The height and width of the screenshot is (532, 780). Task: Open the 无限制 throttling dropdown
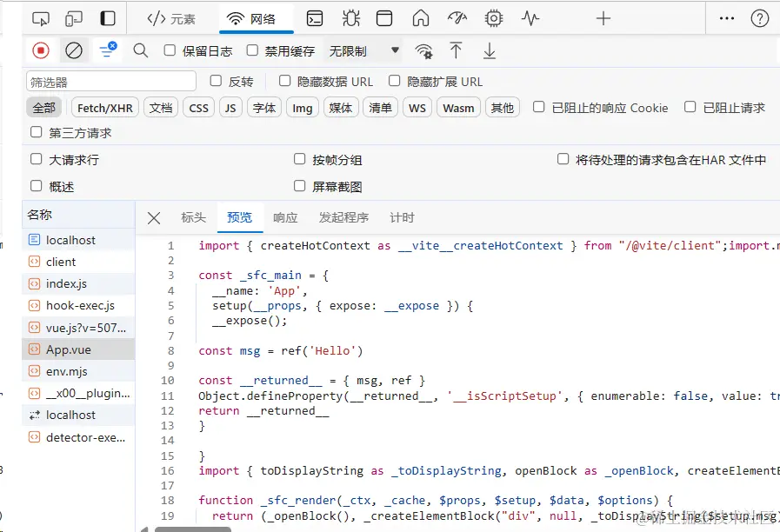click(363, 50)
